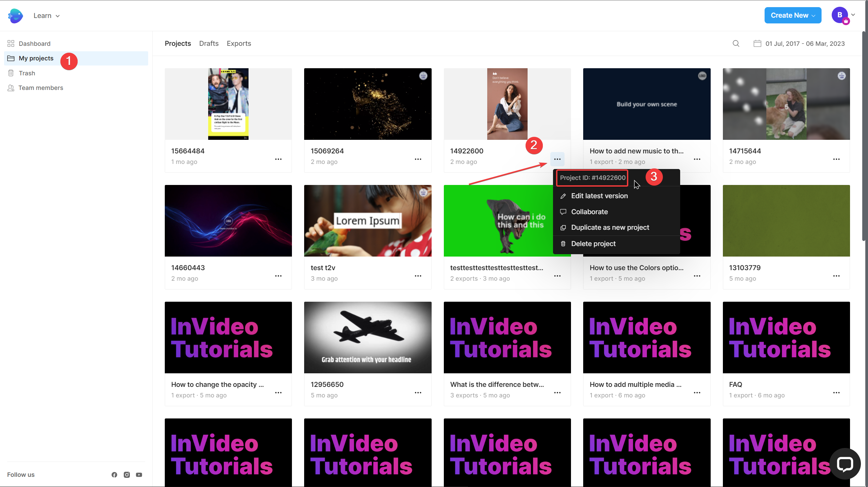This screenshot has width=868, height=487.
Task: Open options menu for project 14715644
Action: coord(836,159)
